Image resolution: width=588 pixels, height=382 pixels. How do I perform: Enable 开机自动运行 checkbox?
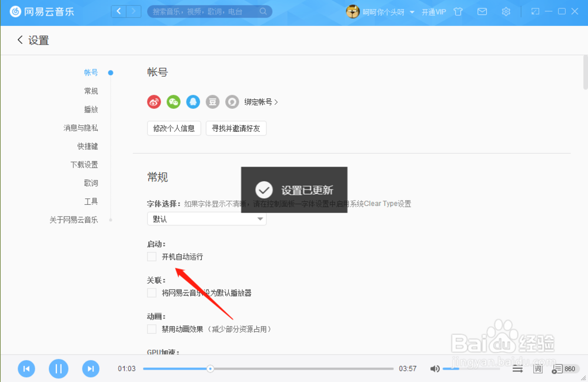(x=152, y=257)
